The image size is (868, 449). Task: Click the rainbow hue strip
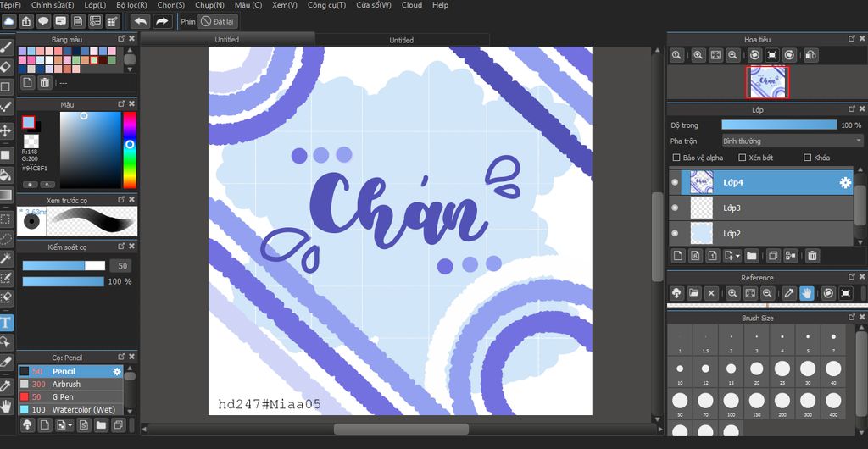point(130,150)
